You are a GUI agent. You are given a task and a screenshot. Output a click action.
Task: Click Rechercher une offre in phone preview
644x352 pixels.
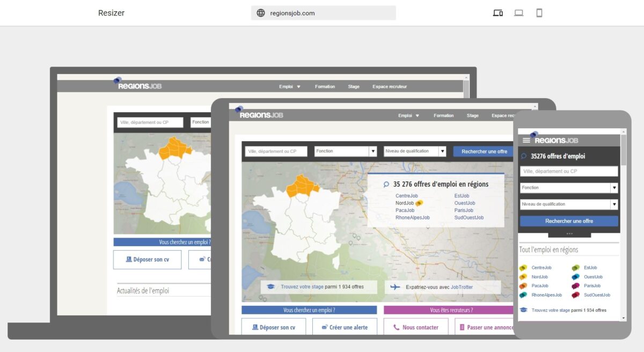[x=569, y=221]
